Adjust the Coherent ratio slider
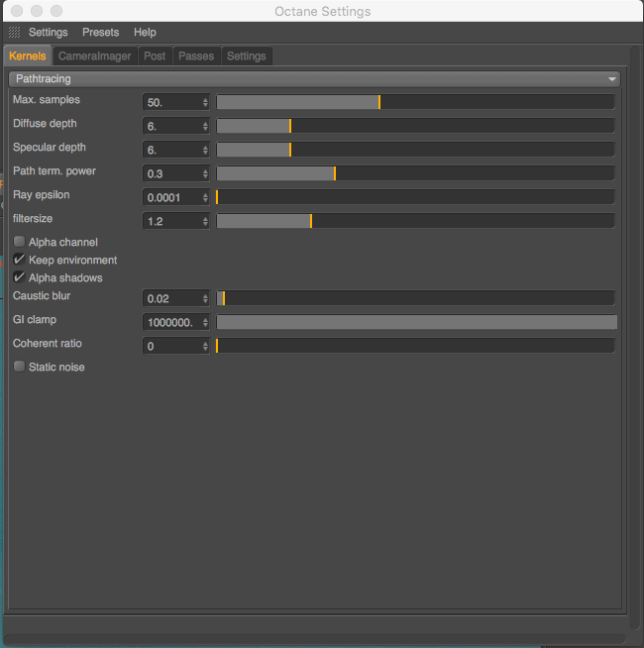The image size is (644, 648). (415, 346)
